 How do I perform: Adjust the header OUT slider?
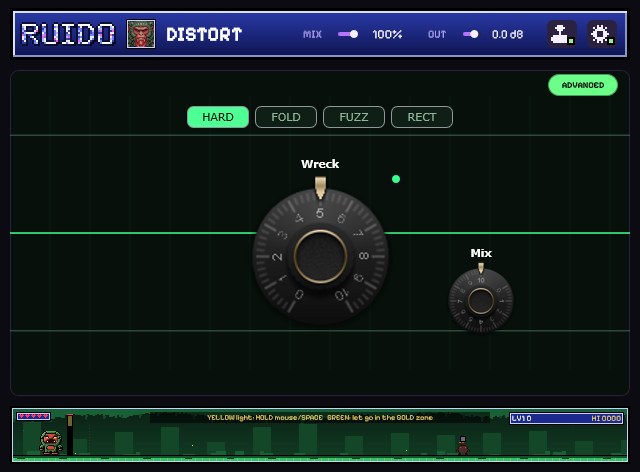(x=471, y=34)
